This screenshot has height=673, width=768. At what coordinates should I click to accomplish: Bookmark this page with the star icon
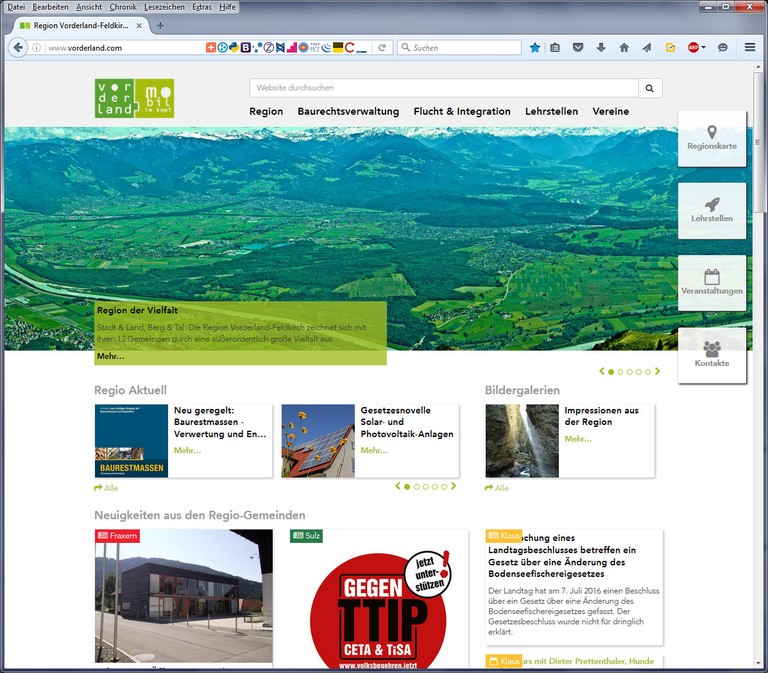pyautogui.click(x=535, y=47)
